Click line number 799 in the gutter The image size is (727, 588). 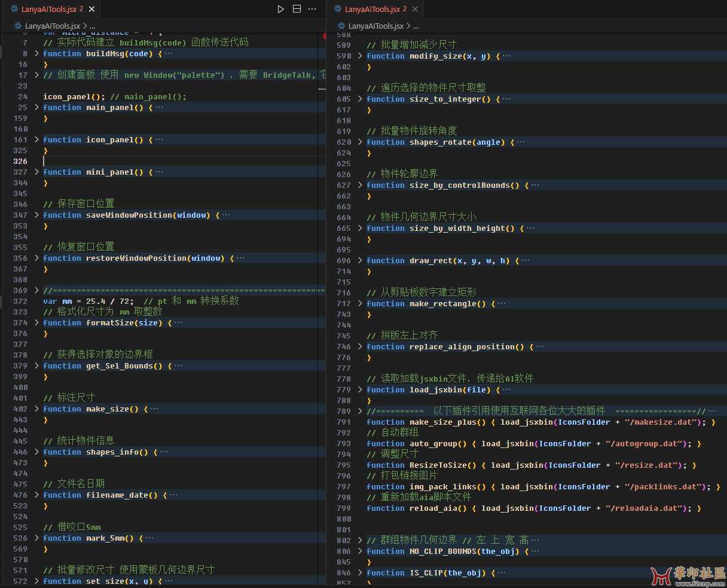click(x=344, y=508)
